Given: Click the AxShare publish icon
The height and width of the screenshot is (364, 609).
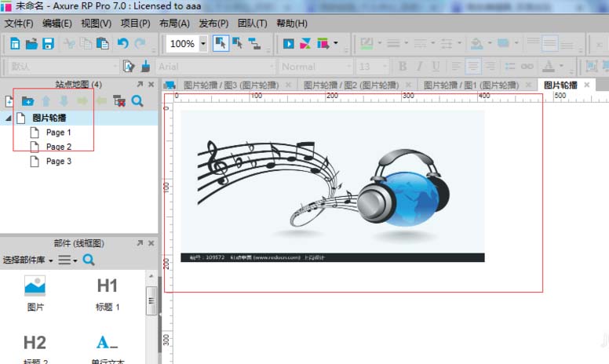Looking at the screenshot, I should click(305, 43).
